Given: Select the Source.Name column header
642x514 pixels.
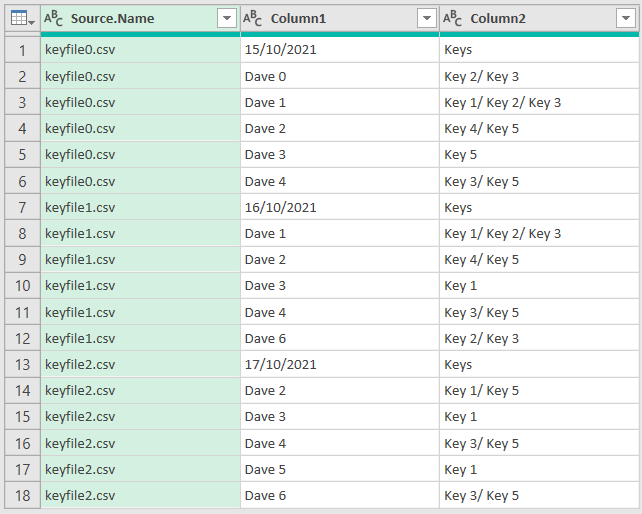Looking at the screenshot, I should 140,18.
